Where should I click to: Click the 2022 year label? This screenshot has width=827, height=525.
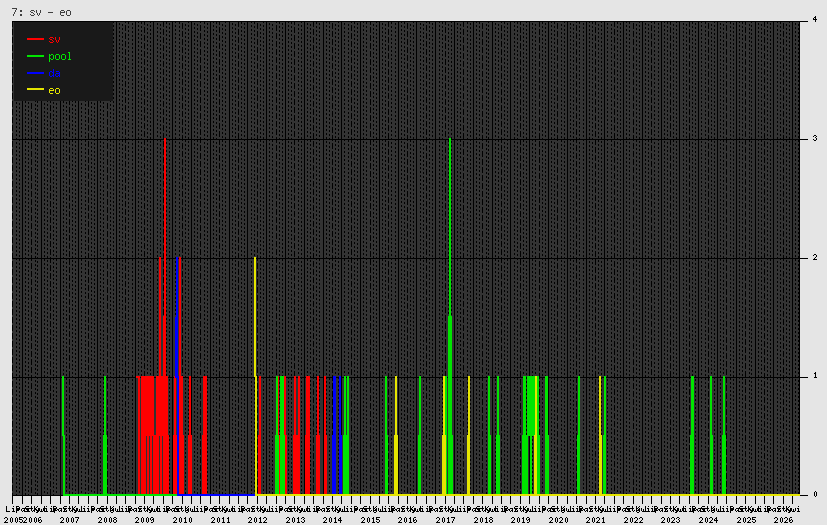click(633, 520)
